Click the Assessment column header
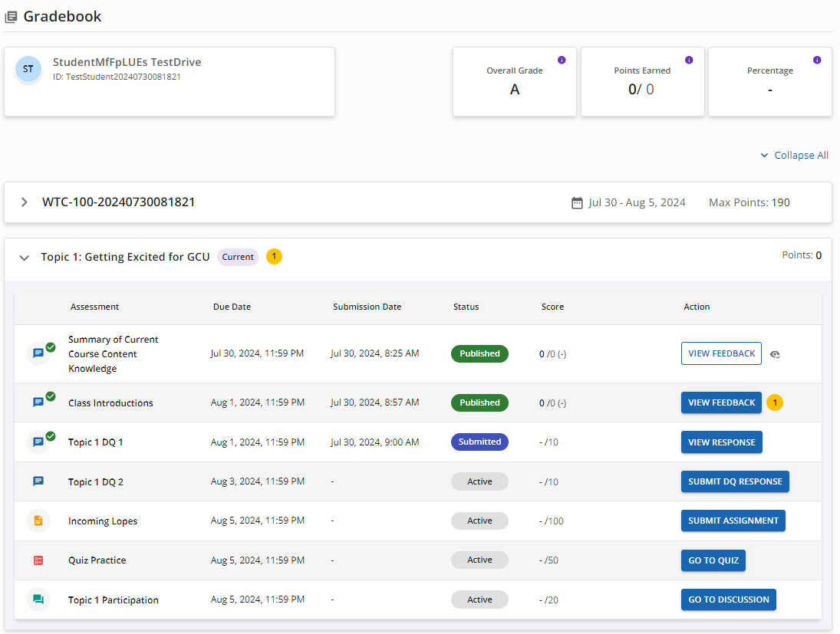This screenshot has width=840, height=634. click(x=95, y=307)
